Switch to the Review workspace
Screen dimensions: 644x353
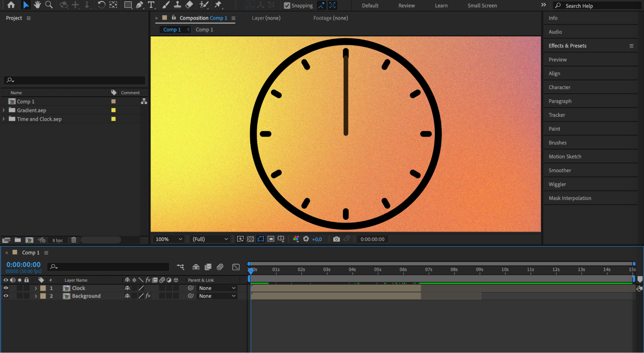click(406, 5)
